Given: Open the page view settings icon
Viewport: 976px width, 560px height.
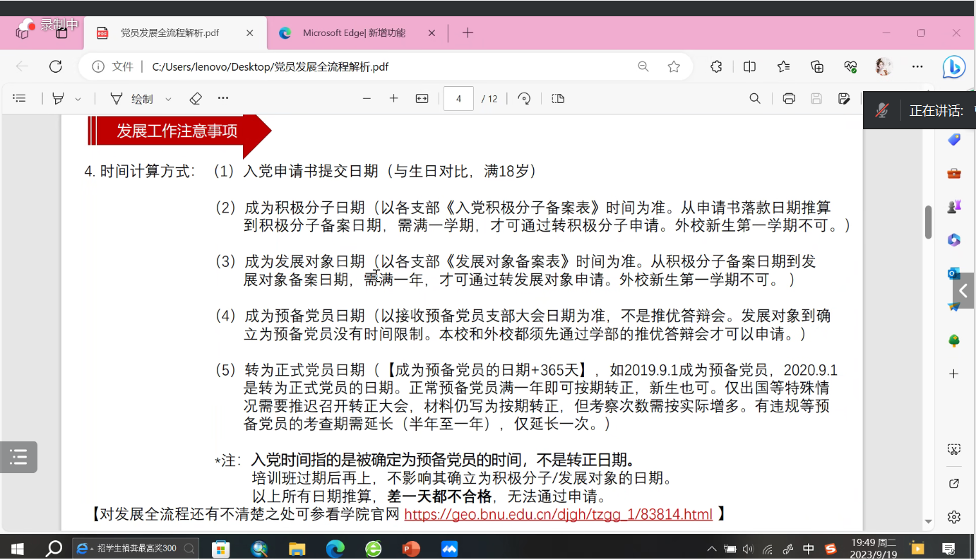Looking at the screenshot, I should [558, 99].
